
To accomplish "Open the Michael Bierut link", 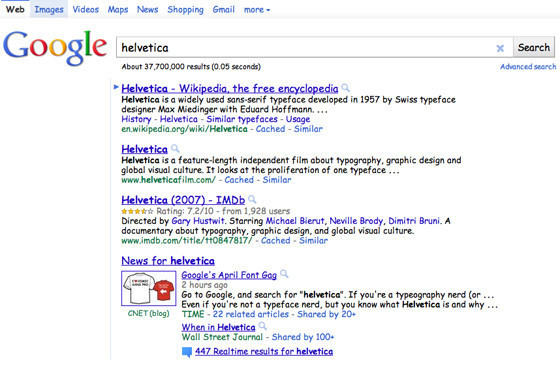I will (x=295, y=221).
